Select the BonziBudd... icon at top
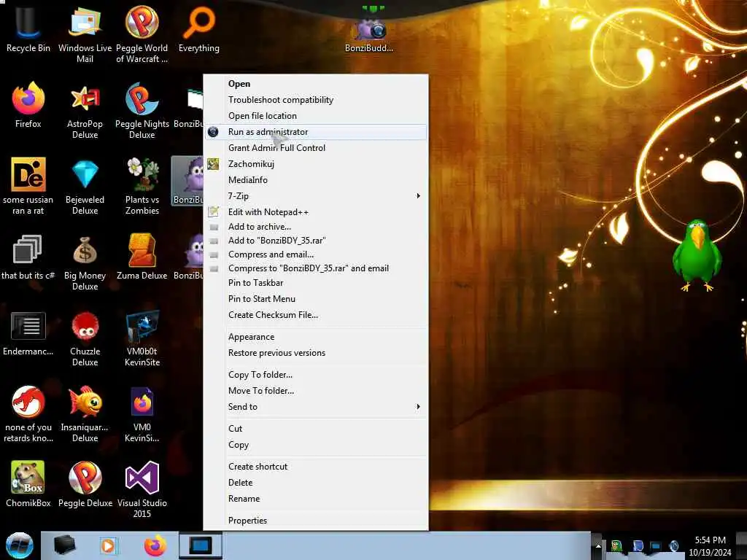This screenshot has width=747, height=560. pyautogui.click(x=369, y=34)
